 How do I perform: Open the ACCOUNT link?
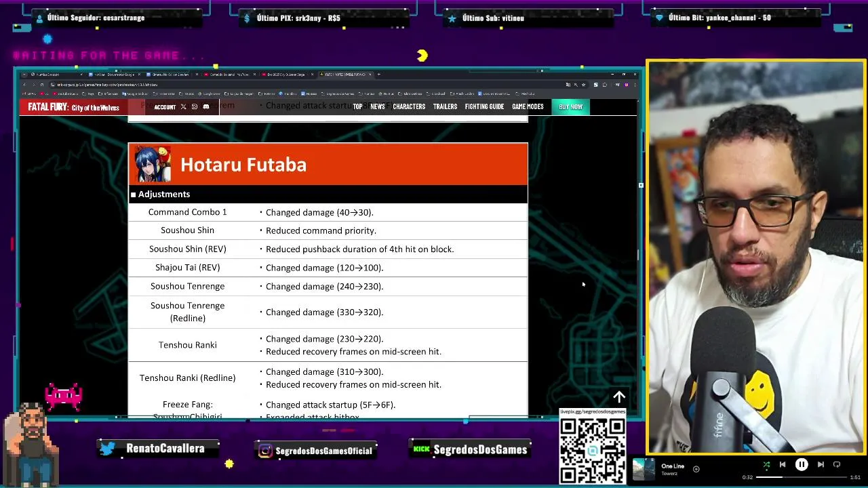click(165, 107)
